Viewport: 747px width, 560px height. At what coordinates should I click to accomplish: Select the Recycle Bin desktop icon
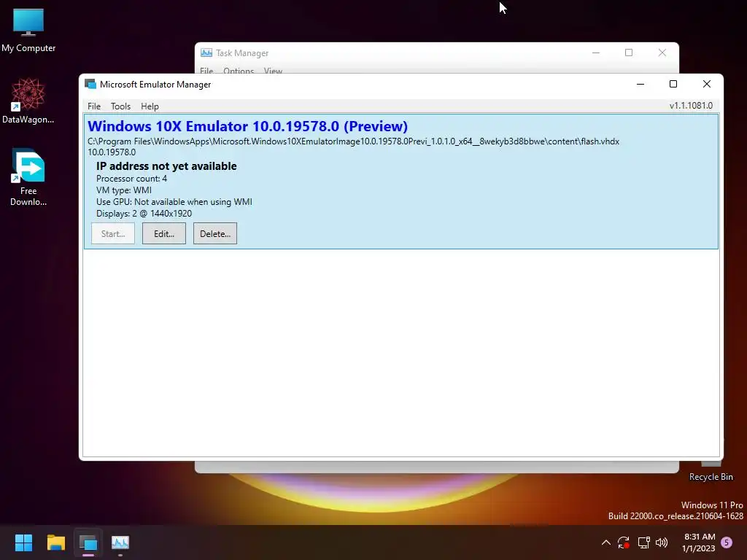[711, 470]
